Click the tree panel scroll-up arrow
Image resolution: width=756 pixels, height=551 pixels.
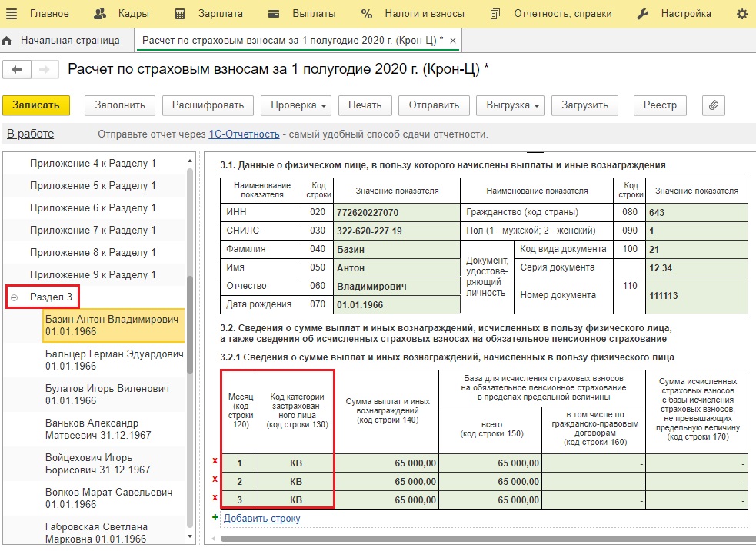pos(190,161)
